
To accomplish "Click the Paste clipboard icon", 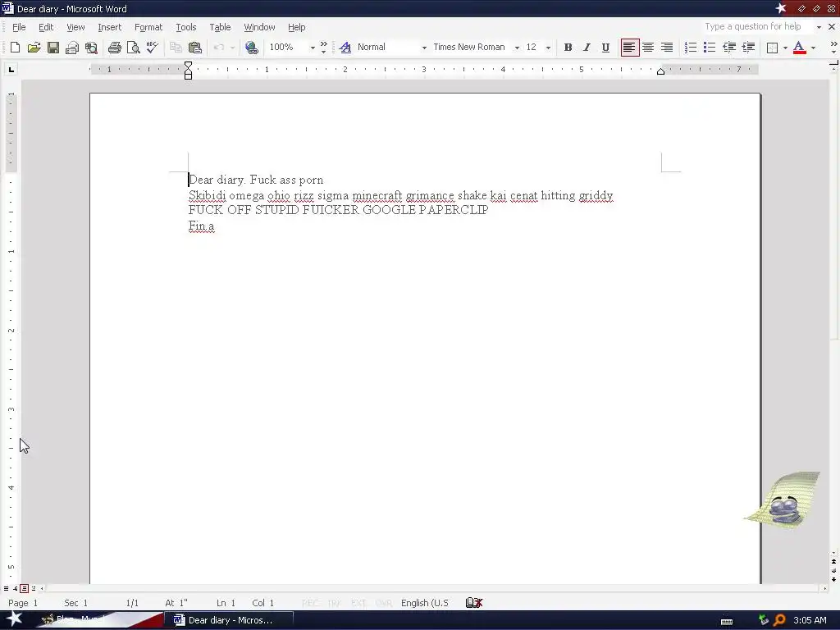I will click(x=194, y=48).
